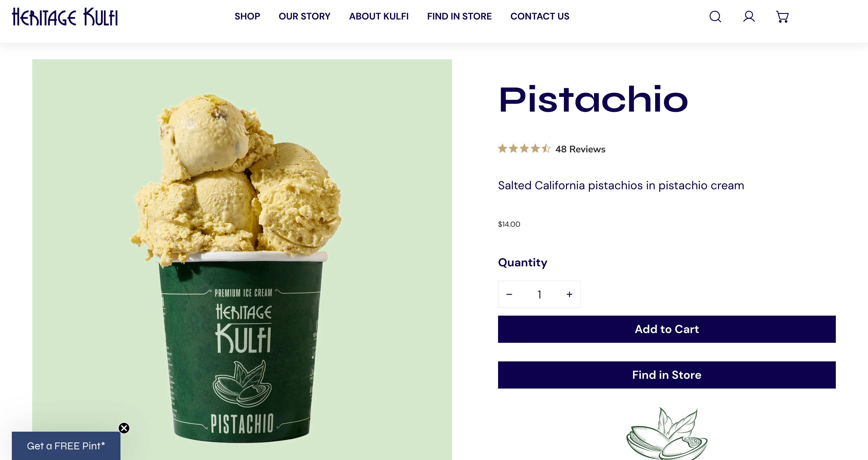The image size is (868, 460).
Task: Open the pistachio pint product image
Action: click(x=242, y=260)
